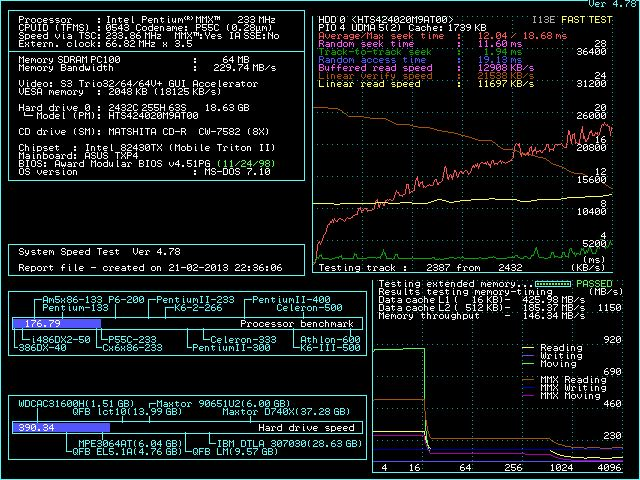Click the Hard drive speed score 390.34
Viewport: 640px width, 480px height.
[x=36, y=427]
